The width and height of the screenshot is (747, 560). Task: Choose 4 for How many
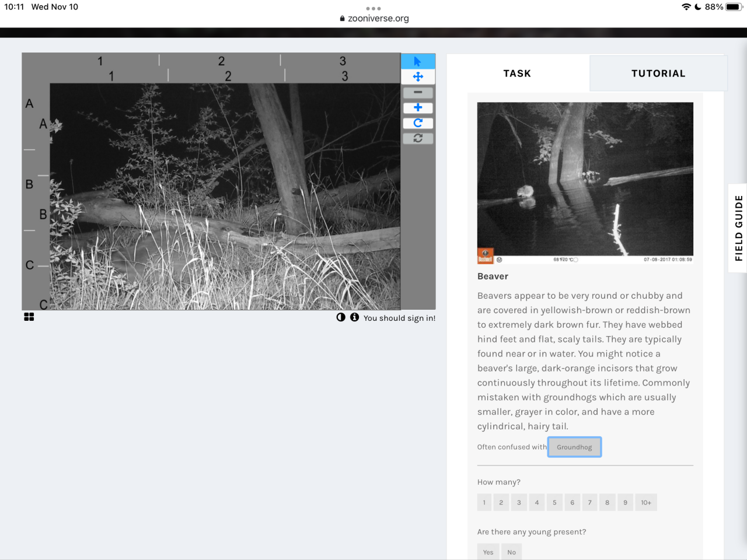(x=537, y=502)
